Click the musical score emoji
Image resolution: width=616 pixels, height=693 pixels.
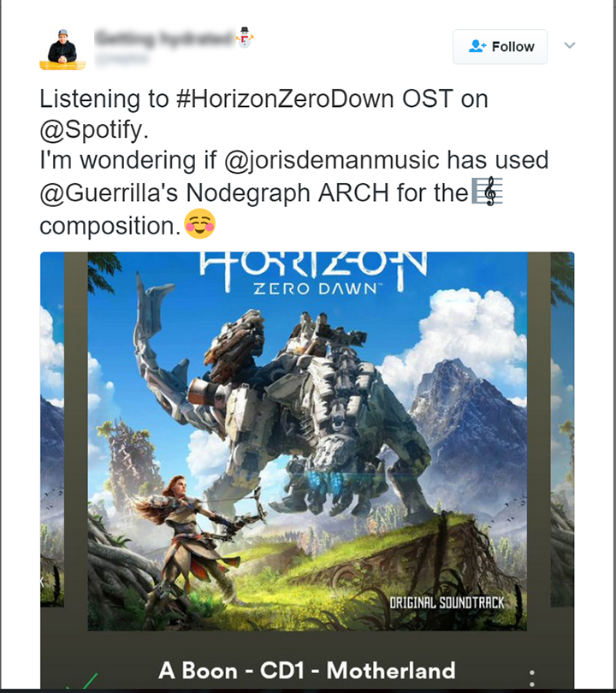tap(487, 191)
